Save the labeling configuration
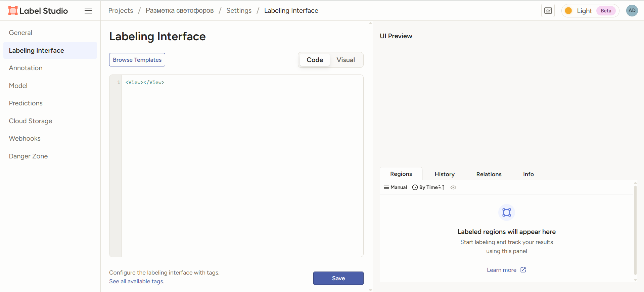 point(338,278)
